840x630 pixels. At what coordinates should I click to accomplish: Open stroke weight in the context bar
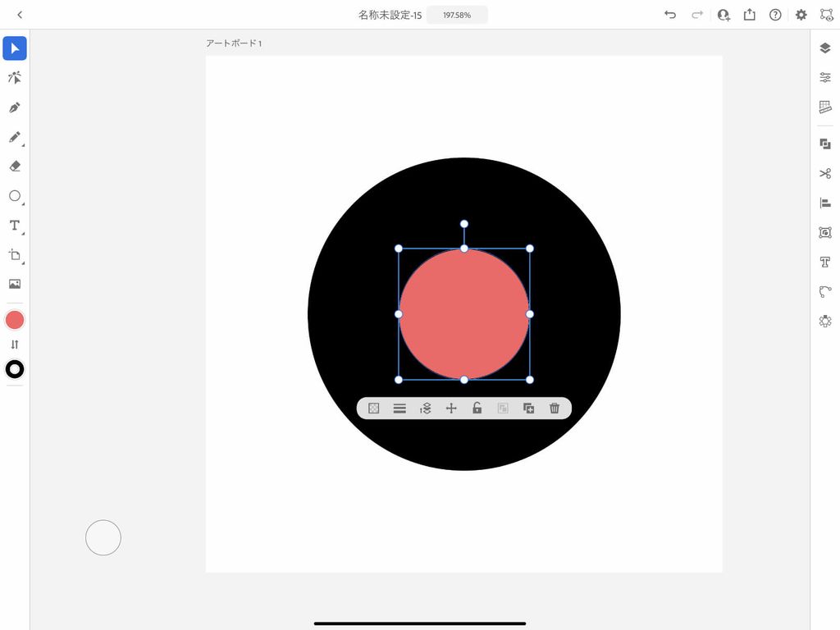click(x=399, y=409)
